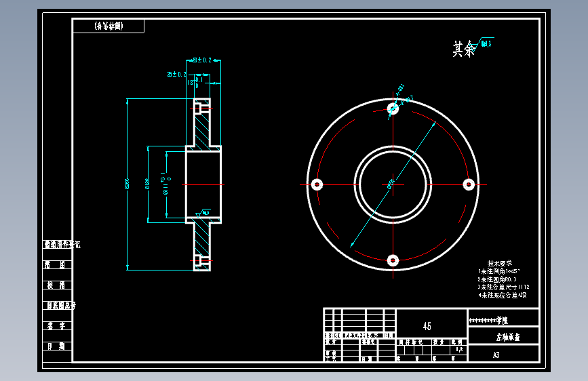Image resolution: width=588 pixels, height=381 pixels.
Task: Click the Ø138 vertical dimension text
Action: point(147,184)
